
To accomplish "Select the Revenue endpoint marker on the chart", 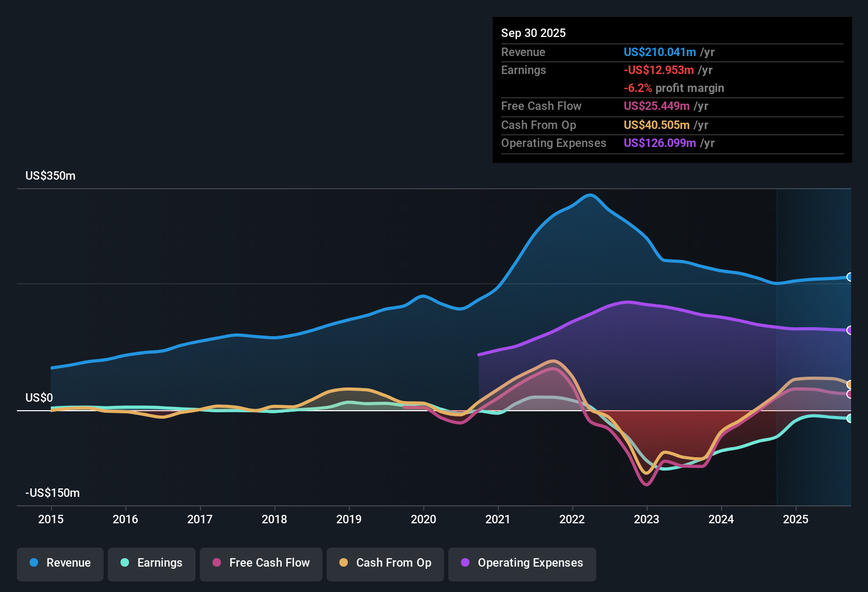I will [850, 277].
